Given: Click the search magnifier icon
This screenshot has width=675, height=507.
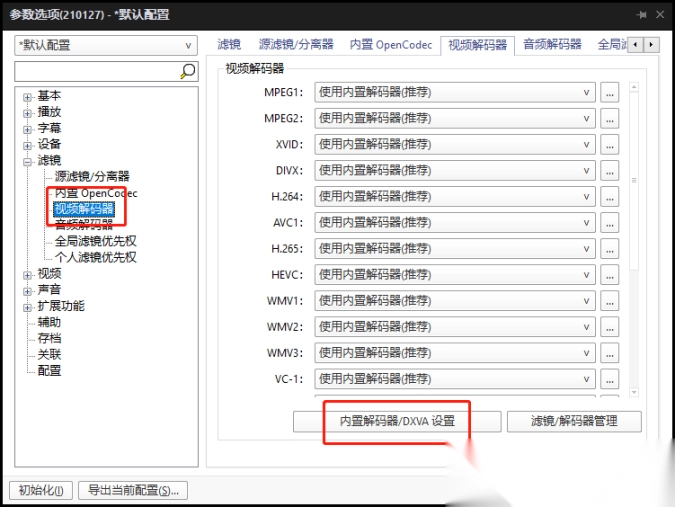Looking at the screenshot, I should 187,71.
